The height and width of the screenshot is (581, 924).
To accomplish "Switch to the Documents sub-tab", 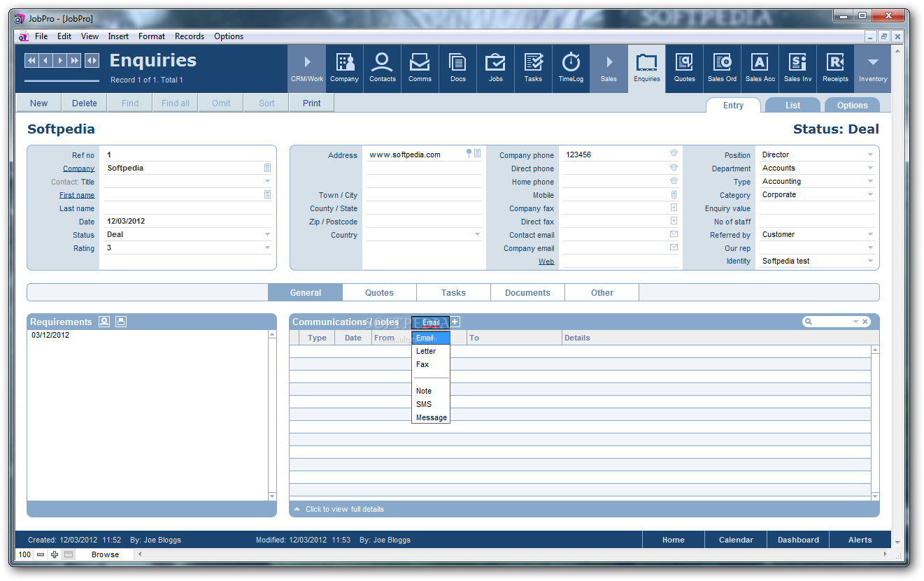I will (527, 292).
